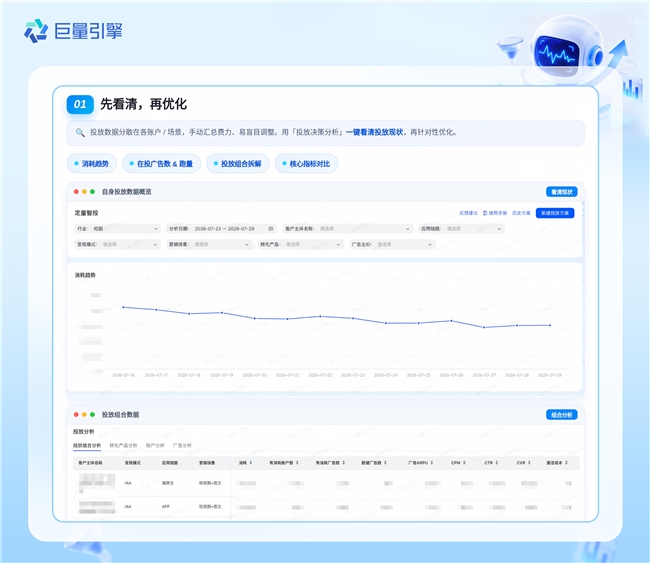Viewport: 650px width, 563px height.
Task: Click the 分析日期 date range field
Action: (221, 228)
